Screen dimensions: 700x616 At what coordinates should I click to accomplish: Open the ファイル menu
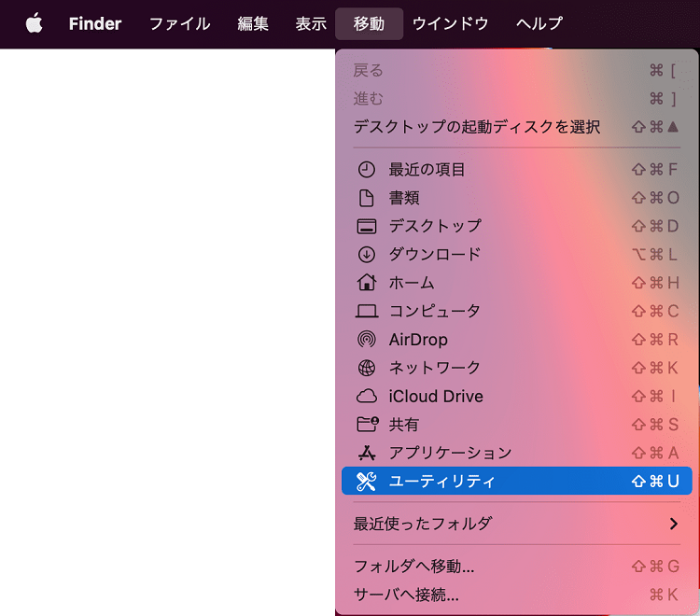(x=179, y=23)
